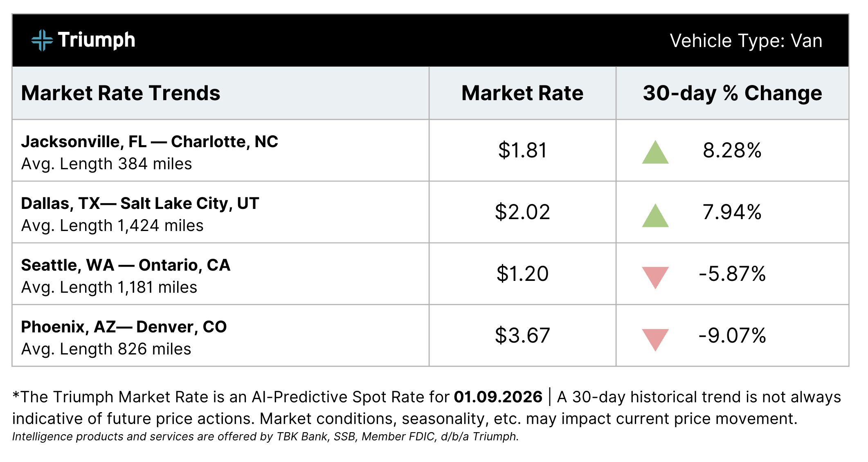Screen dimensions: 868x462
Task: Click the $1.20 market rate value
Action: click(x=522, y=274)
